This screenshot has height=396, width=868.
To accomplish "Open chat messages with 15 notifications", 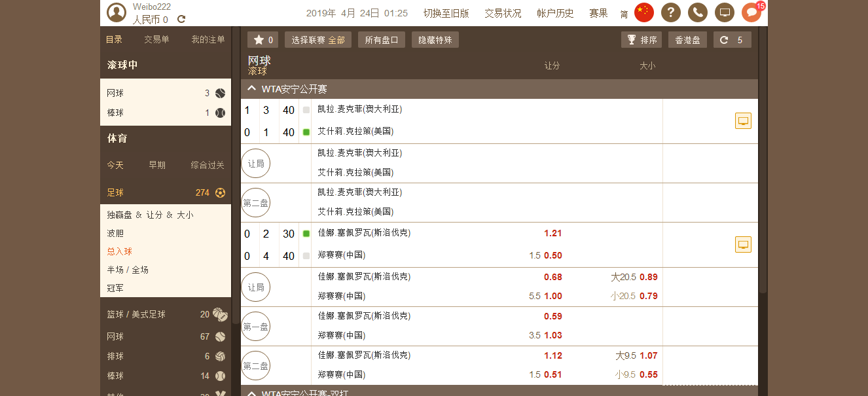I will [x=751, y=12].
